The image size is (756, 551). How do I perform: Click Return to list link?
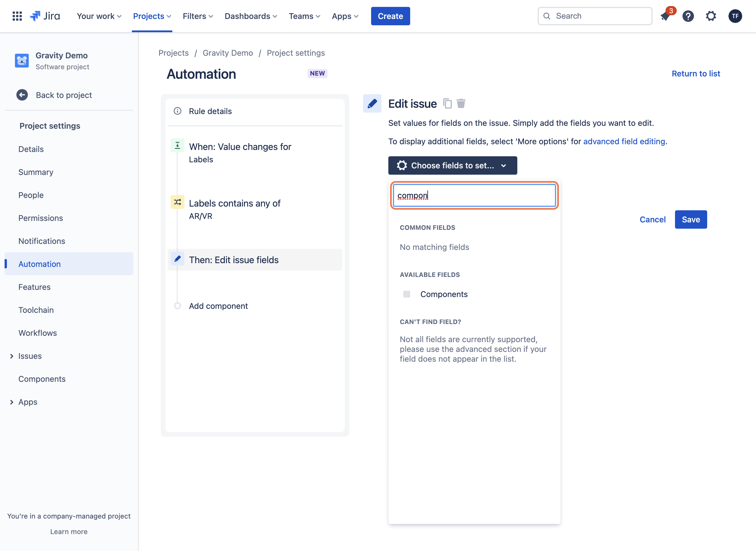[696, 74]
